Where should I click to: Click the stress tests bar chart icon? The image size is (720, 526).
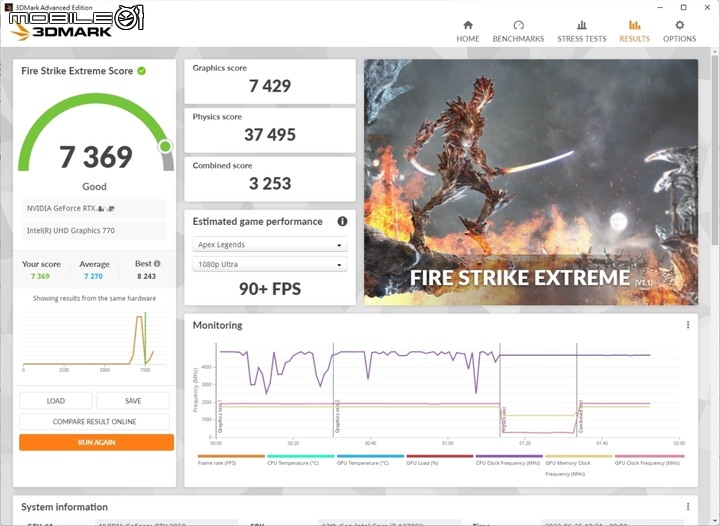[x=581, y=25]
